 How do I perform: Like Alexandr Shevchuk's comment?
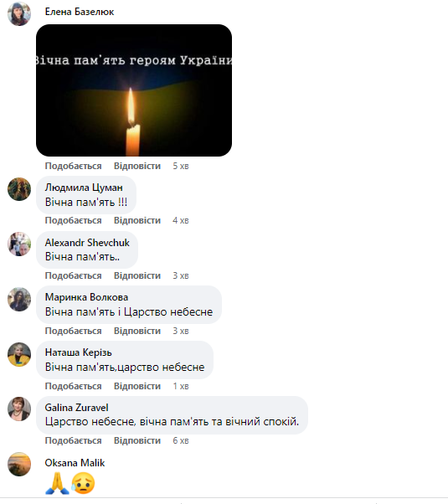click(x=74, y=275)
